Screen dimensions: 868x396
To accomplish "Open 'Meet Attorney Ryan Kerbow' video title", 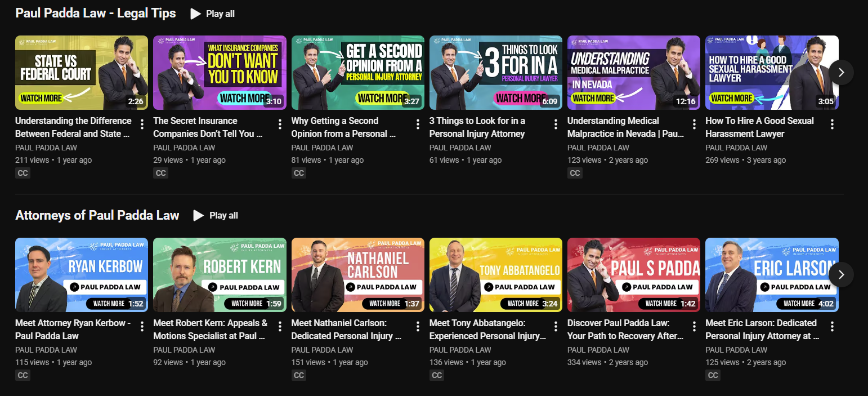I will point(73,330).
